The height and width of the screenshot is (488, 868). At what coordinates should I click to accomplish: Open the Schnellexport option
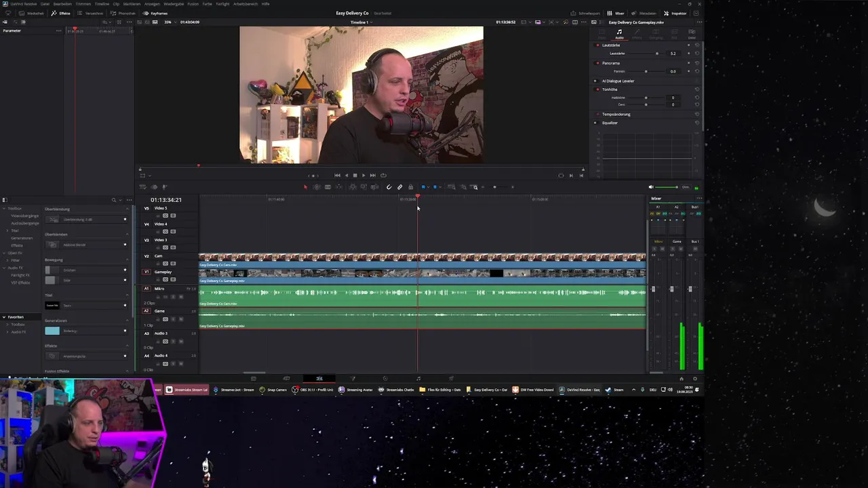pos(585,14)
